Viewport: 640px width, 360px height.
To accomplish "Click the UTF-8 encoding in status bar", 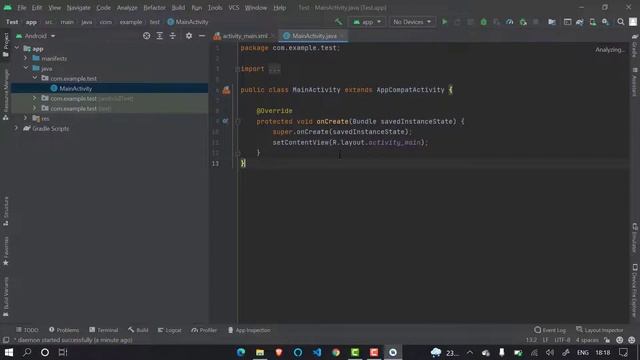I will point(562,340).
